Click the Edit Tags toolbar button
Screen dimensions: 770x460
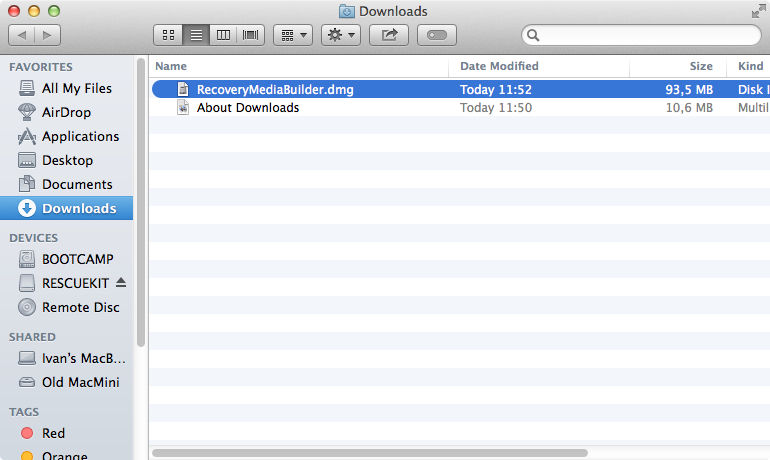point(436,35)
